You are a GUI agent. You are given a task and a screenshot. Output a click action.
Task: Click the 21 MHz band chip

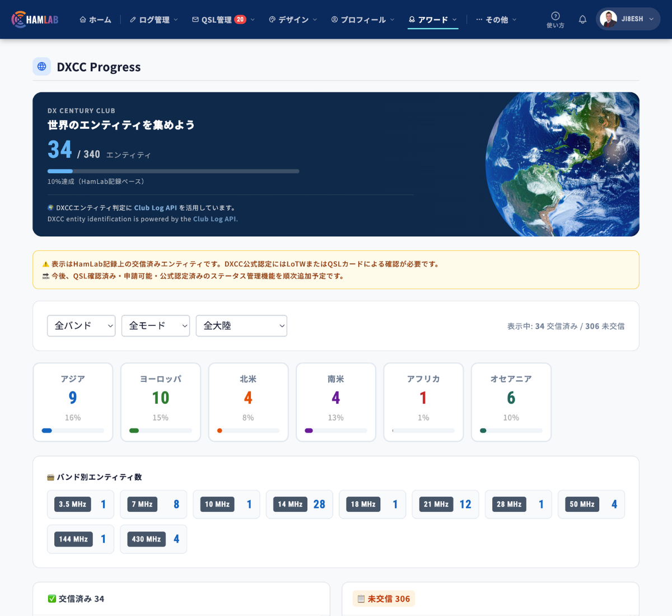tap(445, 505)
